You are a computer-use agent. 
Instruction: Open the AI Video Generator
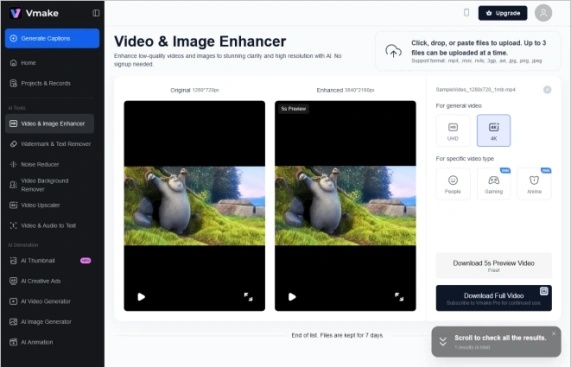tap(49, 301)
